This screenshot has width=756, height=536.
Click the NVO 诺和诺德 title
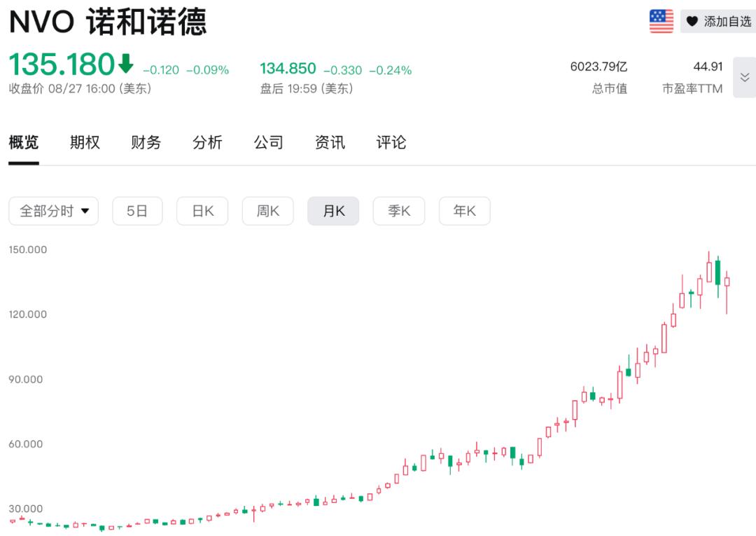coord(108,22)
